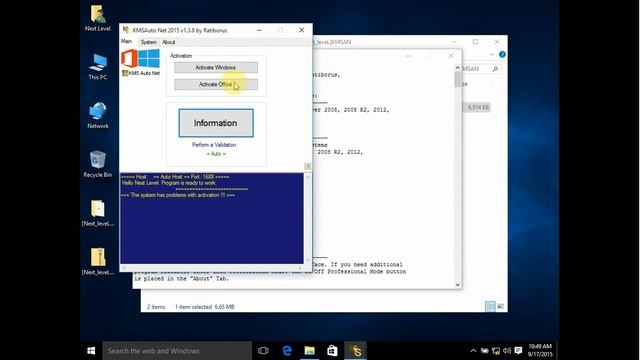Minimize the KMSAuto Net window
Screen dimensions: 640x360
pos(259,30)
